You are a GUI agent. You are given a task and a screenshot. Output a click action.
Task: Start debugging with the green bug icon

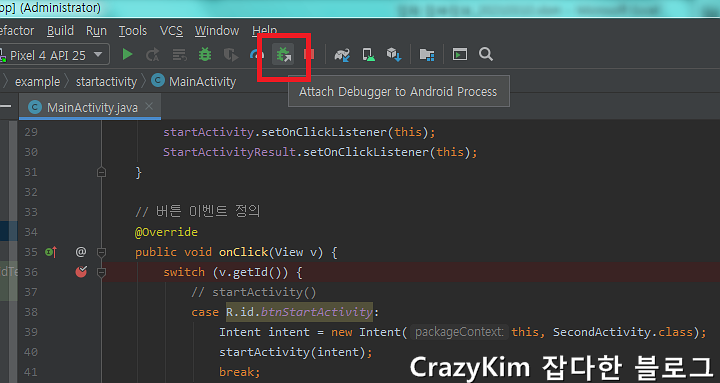(205, 55)
